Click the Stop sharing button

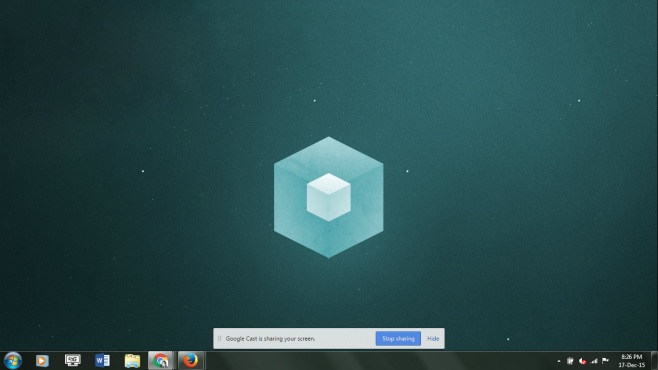(398, 339)
